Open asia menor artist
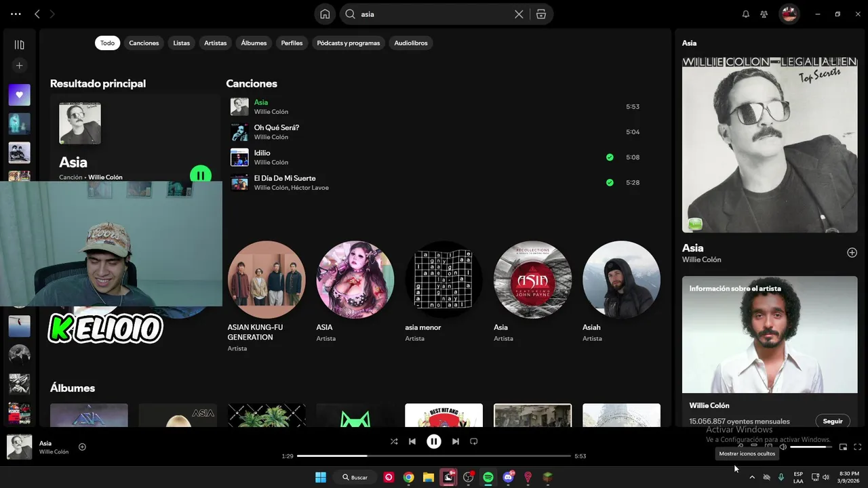868x488 pixels. (x=443, y=292)
